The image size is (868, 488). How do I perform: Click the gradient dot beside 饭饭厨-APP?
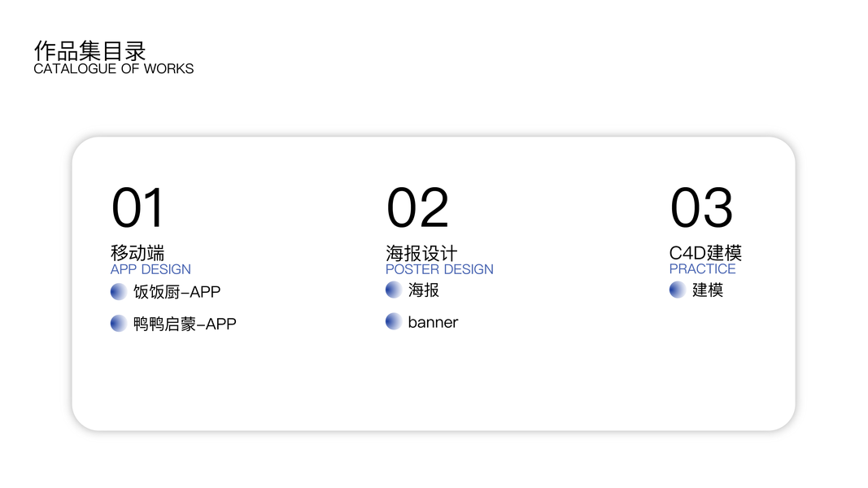click(119, 291)
